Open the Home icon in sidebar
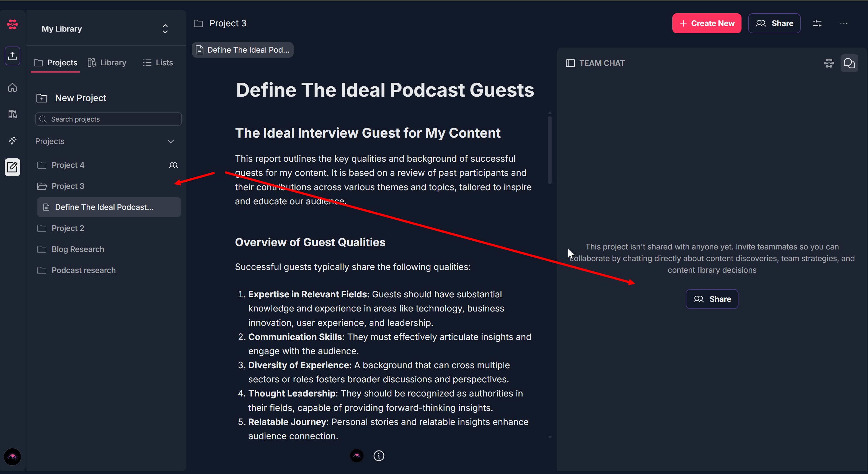The image size is (868, 474). tap(12, 88)
